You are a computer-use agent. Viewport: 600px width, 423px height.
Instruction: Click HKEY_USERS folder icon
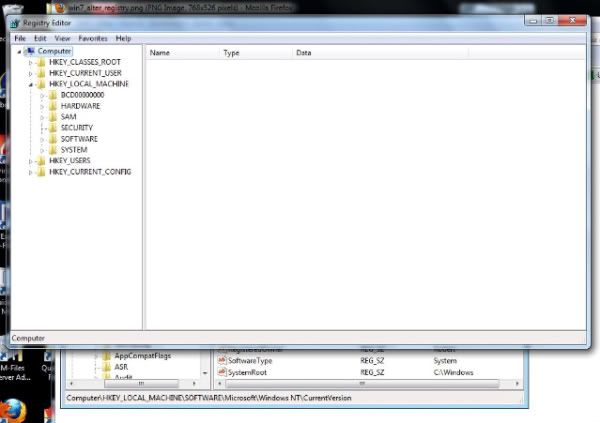click(x=41, y=161)
